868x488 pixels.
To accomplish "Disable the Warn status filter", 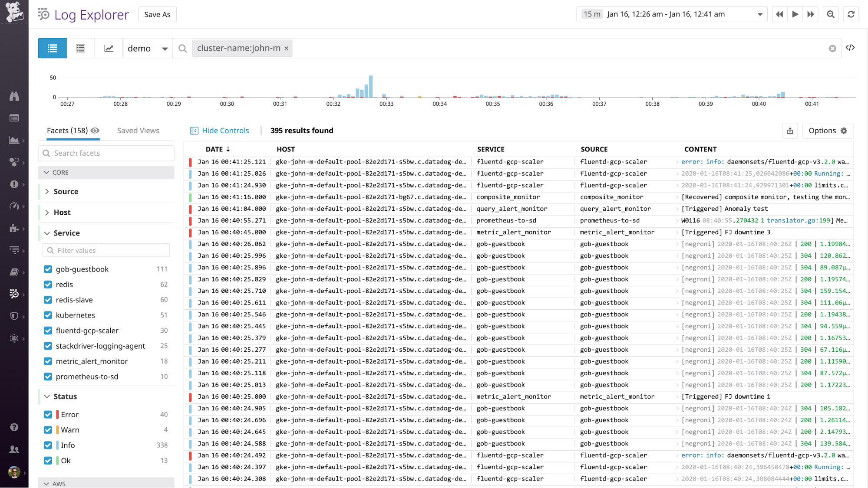I will point(48,429).
